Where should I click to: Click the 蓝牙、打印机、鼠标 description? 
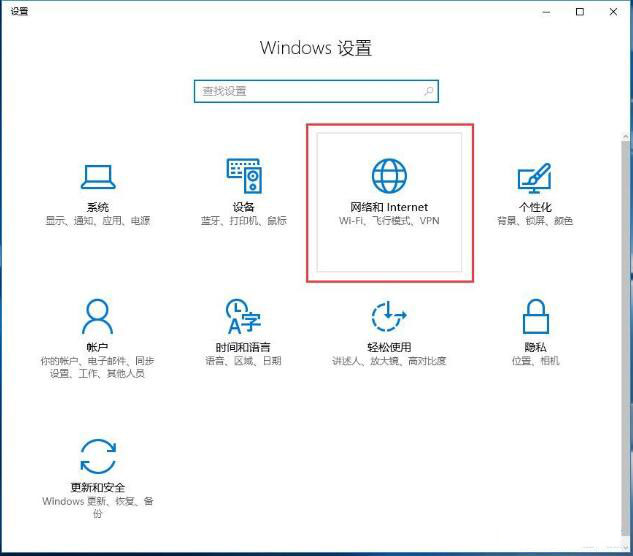(x=244, y=220)
